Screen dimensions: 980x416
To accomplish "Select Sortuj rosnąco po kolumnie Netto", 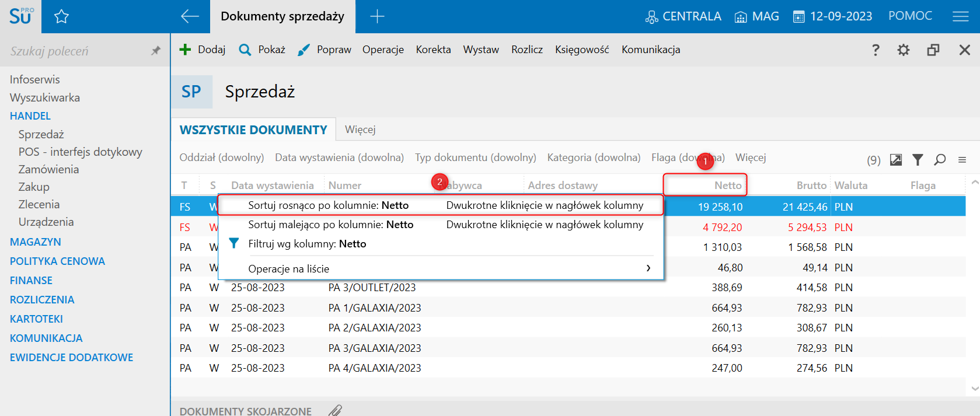I will pyautogui.click(x=441, y=205).
